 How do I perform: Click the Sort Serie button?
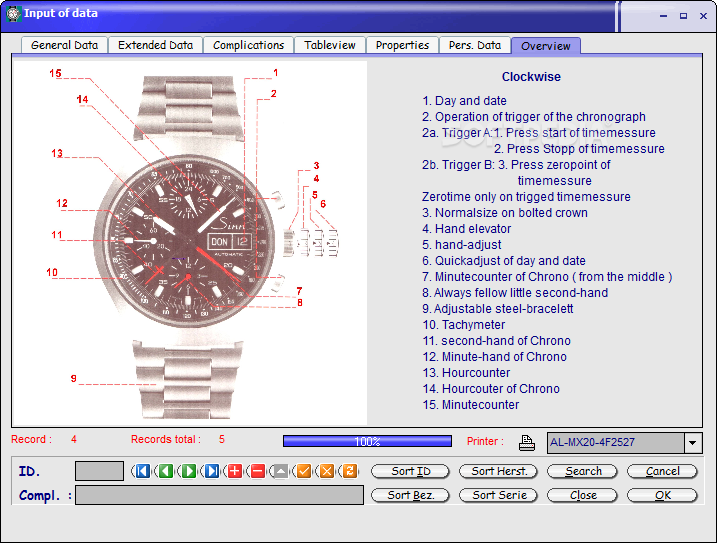(x=498, y=495)
